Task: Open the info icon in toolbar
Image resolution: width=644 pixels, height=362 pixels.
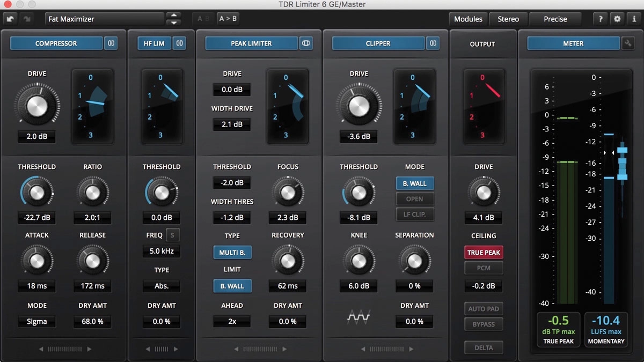Action: 633,19
